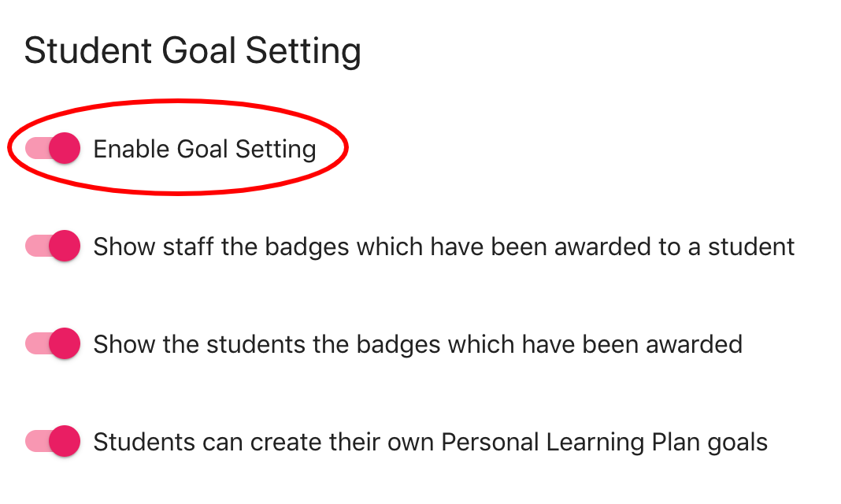This screenshot has width=841, height=504.
Task: Click the light track of Personal Learning Plan switch
Action: (x=35, y=441)
